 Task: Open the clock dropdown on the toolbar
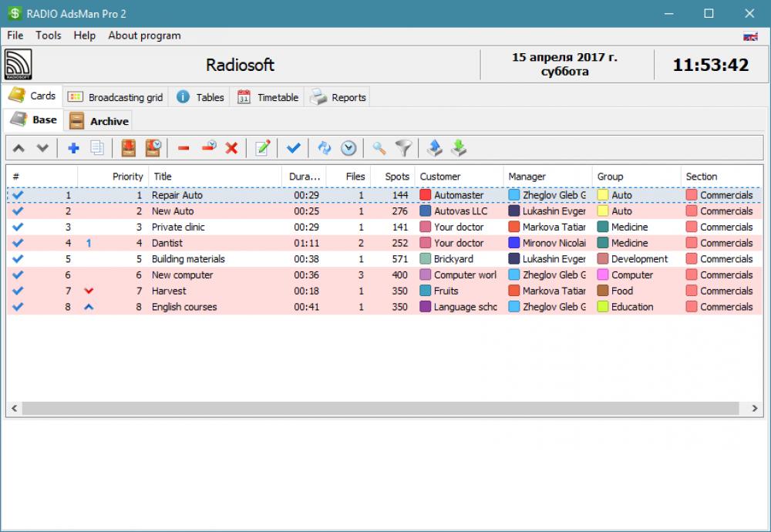pos(348,147)
